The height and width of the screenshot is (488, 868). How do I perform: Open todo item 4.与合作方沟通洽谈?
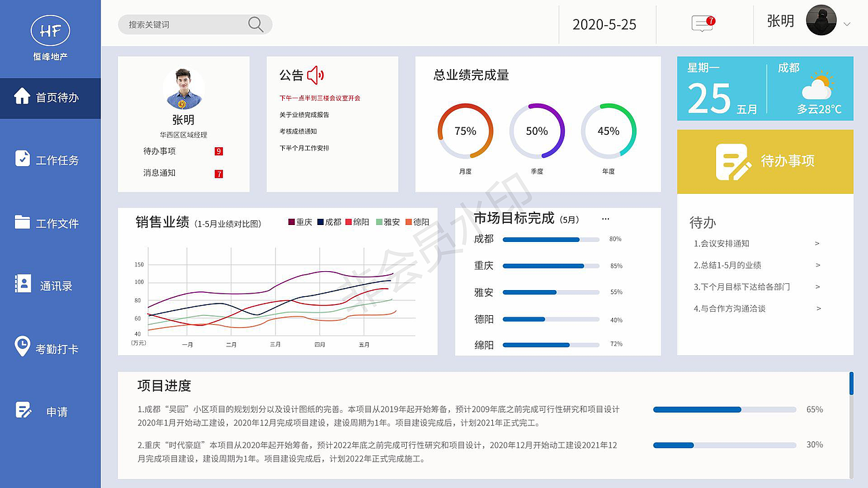[x=730, y=308]
